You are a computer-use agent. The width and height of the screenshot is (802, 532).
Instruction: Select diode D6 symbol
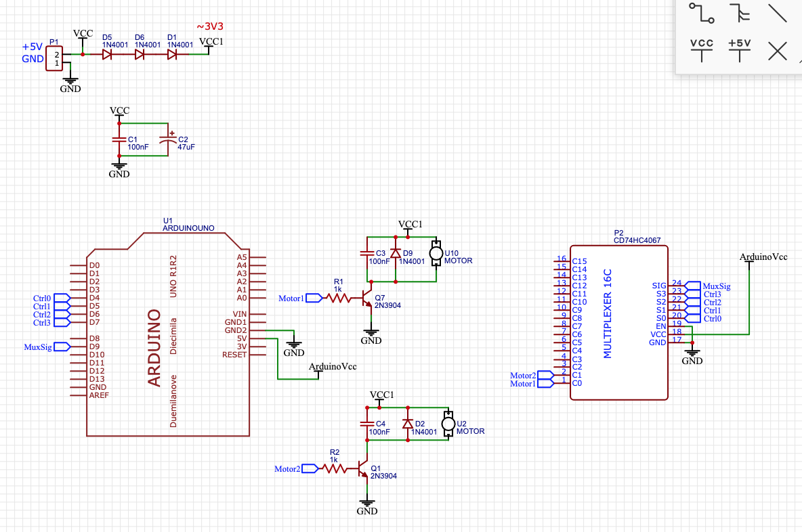(140, 54)
